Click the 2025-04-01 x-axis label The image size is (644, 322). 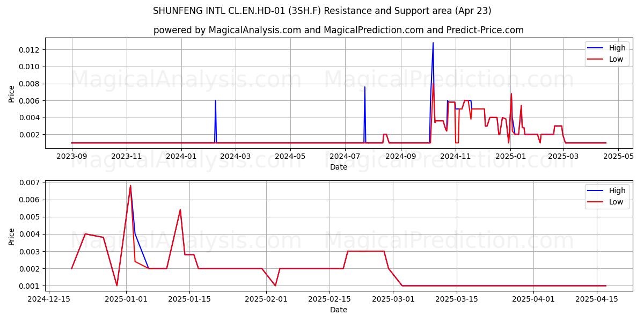534,299
